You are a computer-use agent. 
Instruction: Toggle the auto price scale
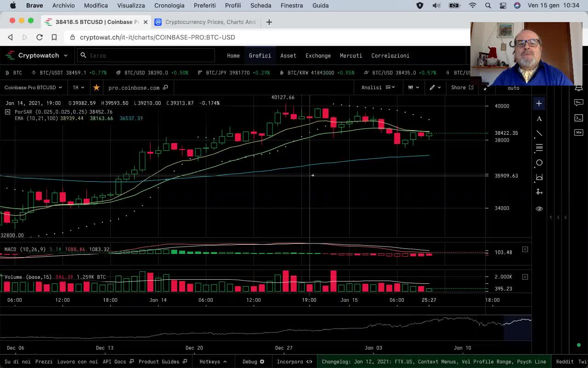pos(513,88)
